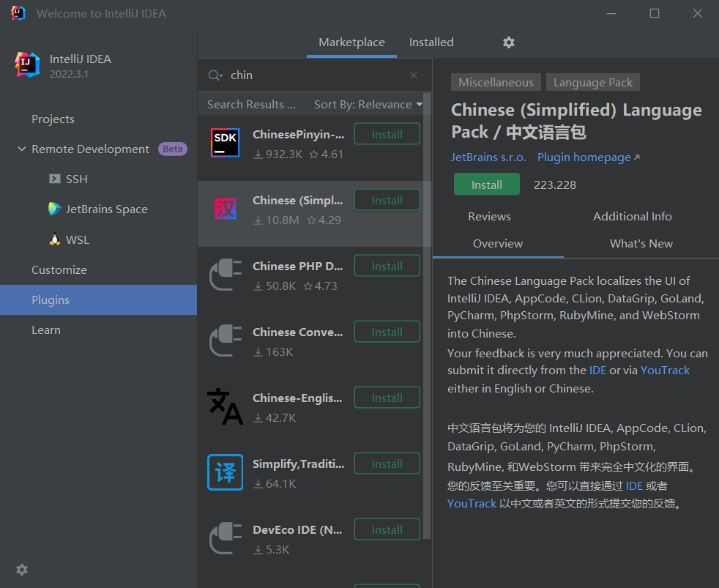Click the IntelliJ IDEA logo in sidebar
The image size is (719, 588).
(27, 64)
